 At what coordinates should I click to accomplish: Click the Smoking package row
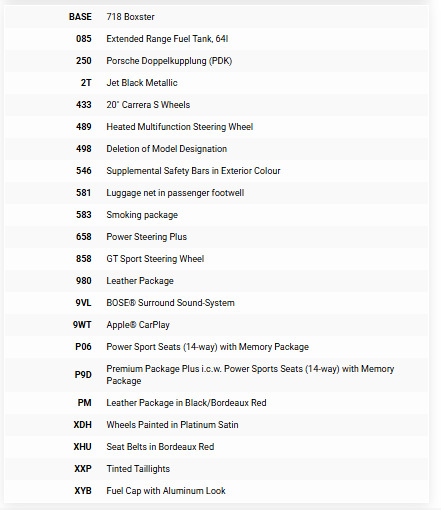pos(217,215)
